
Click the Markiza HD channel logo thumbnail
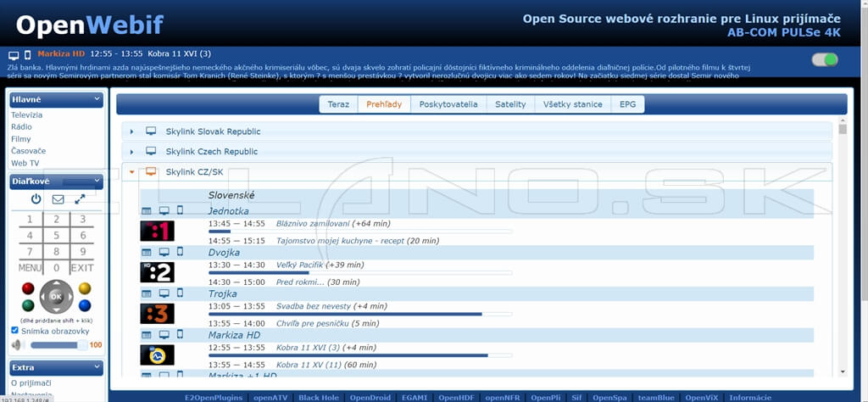(157, 355)
